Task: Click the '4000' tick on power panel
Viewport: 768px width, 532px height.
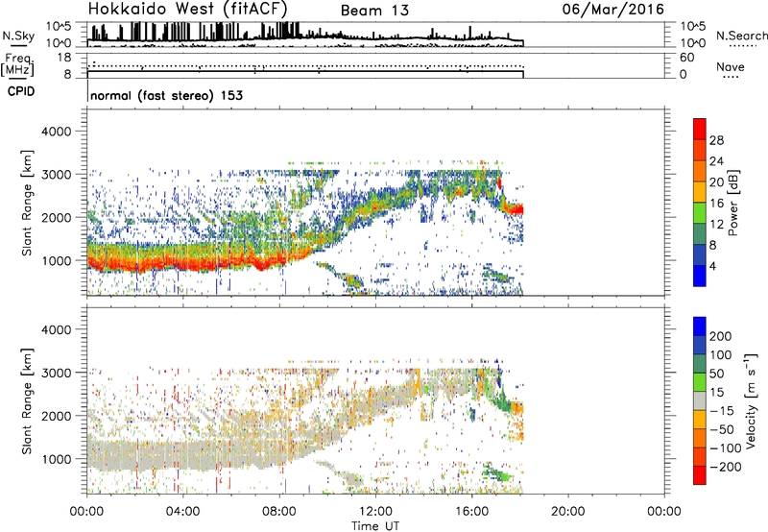Action: coord(56,132)
